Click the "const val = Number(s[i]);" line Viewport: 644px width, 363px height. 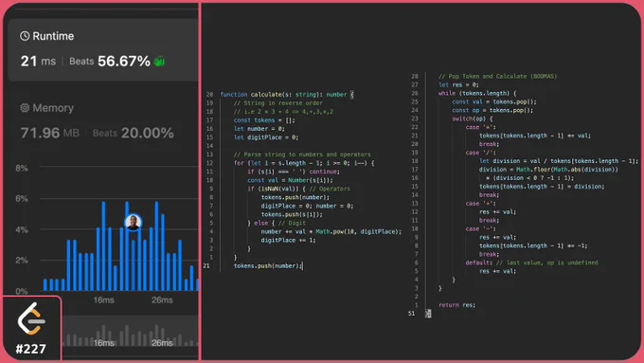click(x=290, y=180)
